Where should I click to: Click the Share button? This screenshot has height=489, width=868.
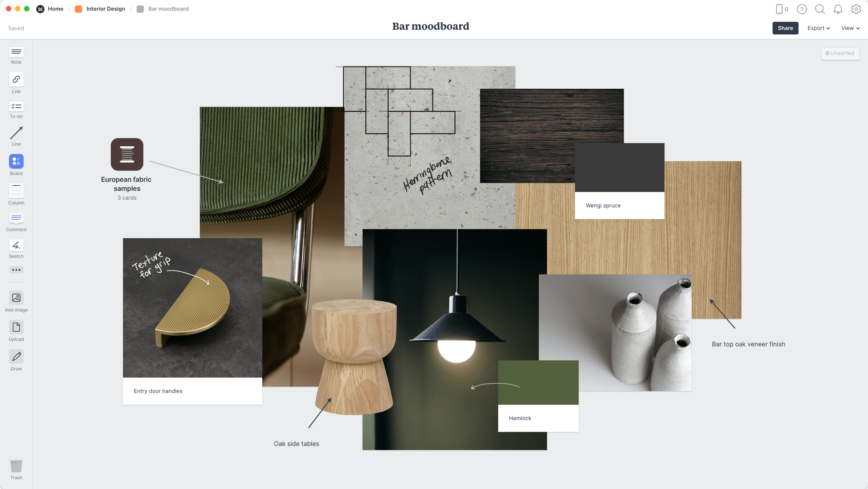tap(785, 28)
